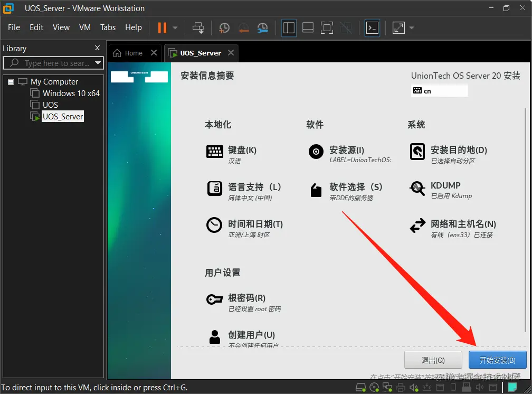Open the VM menu

pos(85,27)
